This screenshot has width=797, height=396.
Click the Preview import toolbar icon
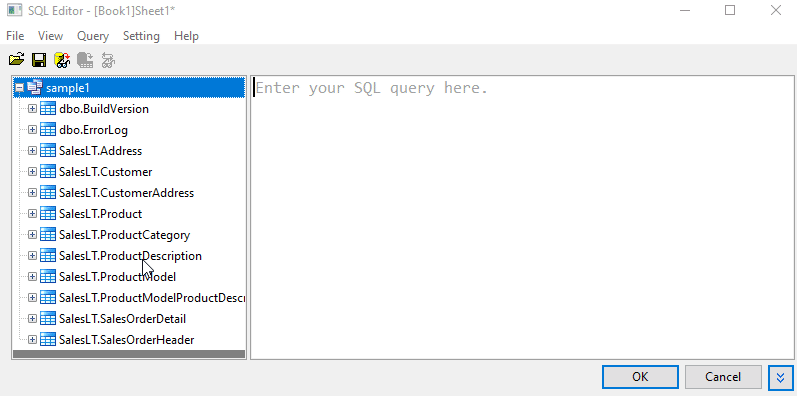tap(85, 60)
